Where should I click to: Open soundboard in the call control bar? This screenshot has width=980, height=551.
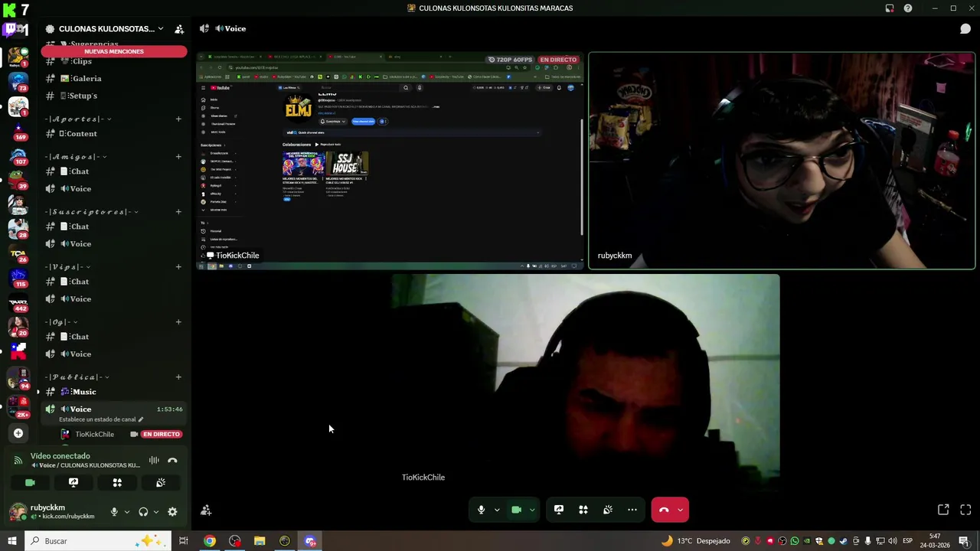pyautogui.click(x=608, y=510)
